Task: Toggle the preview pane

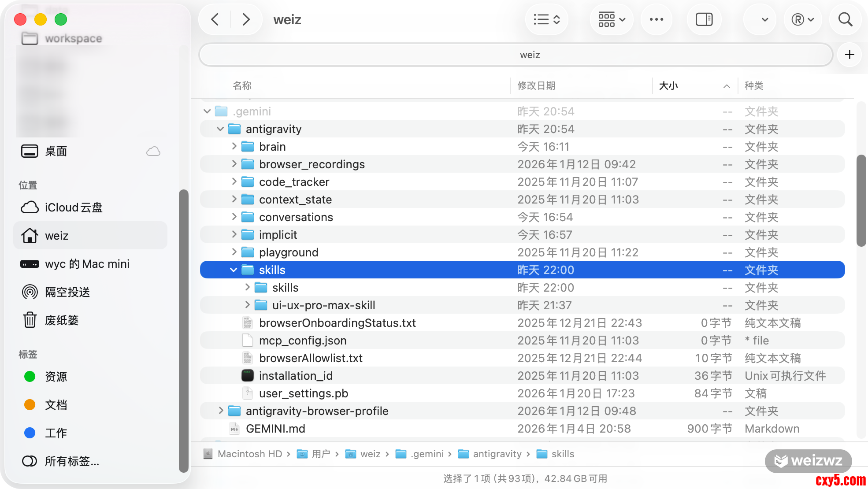Action: coord(704,19)
